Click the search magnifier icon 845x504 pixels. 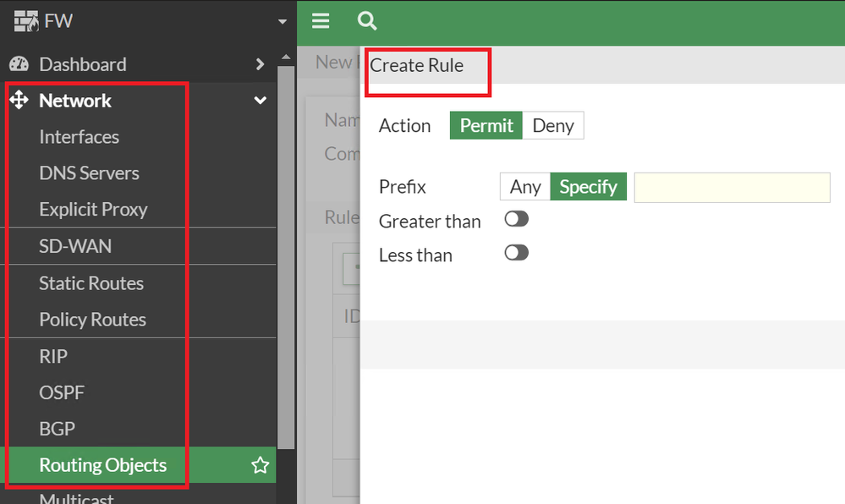click(x=367, y=21)
